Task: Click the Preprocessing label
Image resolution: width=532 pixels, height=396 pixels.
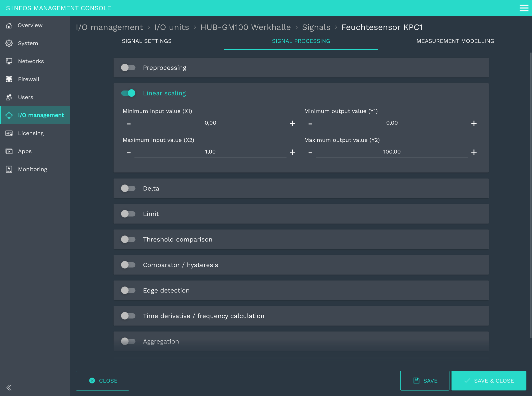Action: coord(165,68)
